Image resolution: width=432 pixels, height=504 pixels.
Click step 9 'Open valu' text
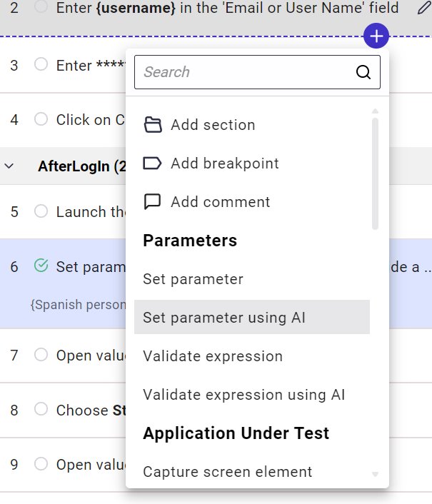point(91,465)
